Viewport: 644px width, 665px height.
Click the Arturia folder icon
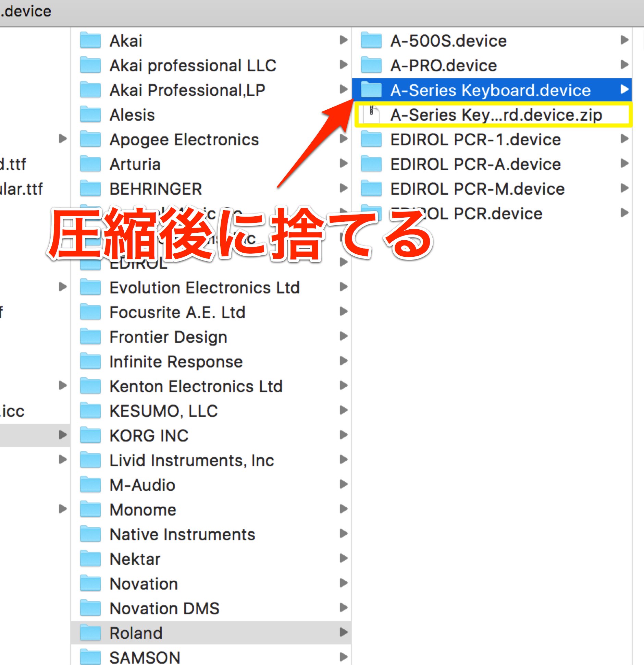click(x=90, y=164)
